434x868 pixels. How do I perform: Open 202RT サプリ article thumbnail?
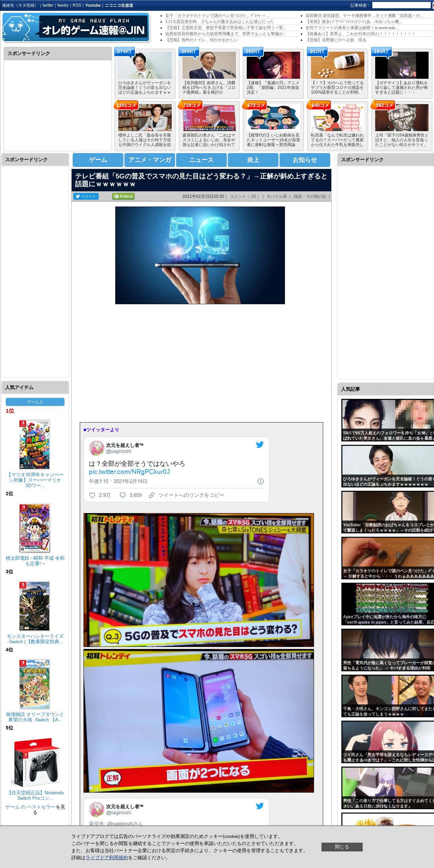tap(338, 65)
